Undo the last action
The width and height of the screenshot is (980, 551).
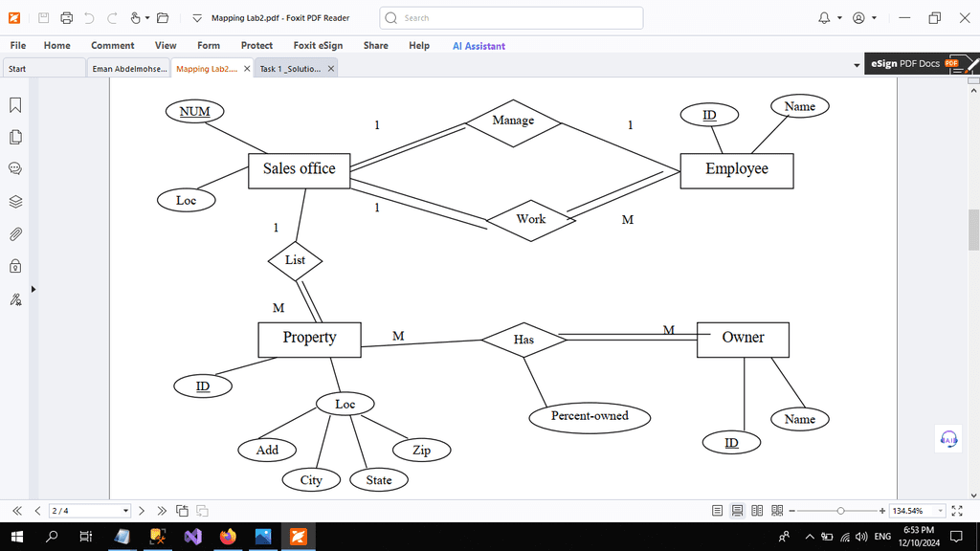[x=89, y=18]
